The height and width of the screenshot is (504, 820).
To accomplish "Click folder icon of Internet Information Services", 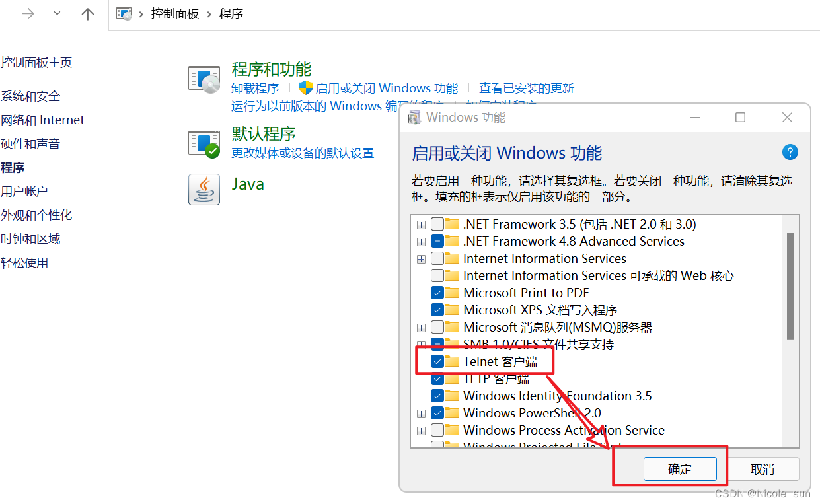I will click(452, 258).
